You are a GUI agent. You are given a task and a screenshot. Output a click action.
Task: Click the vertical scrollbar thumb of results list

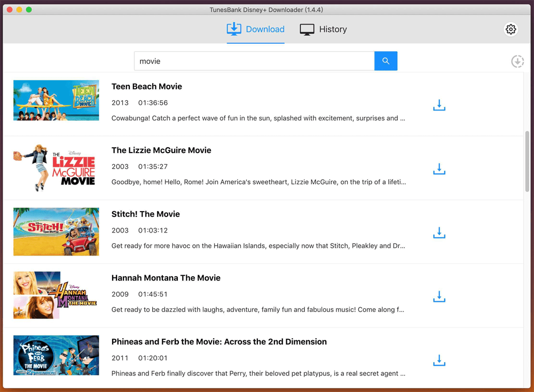pos(527,161)
